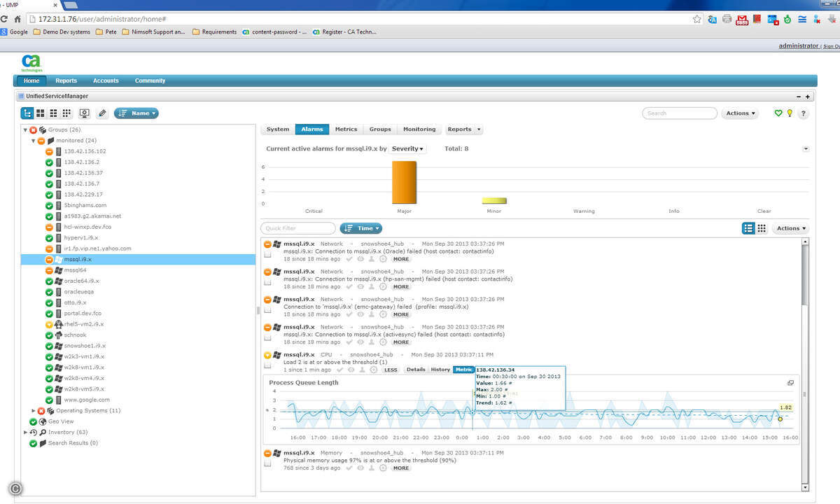Switch alarm list to grid view
The image size is (840, 504).
[762, 228]
